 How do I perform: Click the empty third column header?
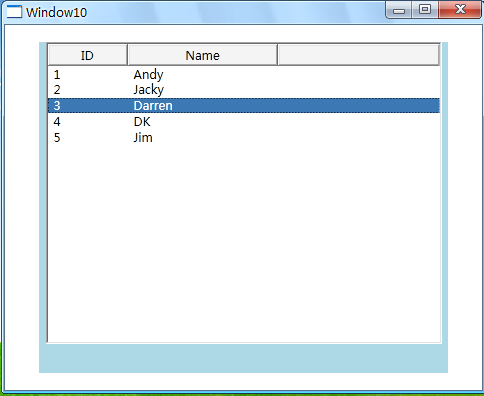[358, 55]
